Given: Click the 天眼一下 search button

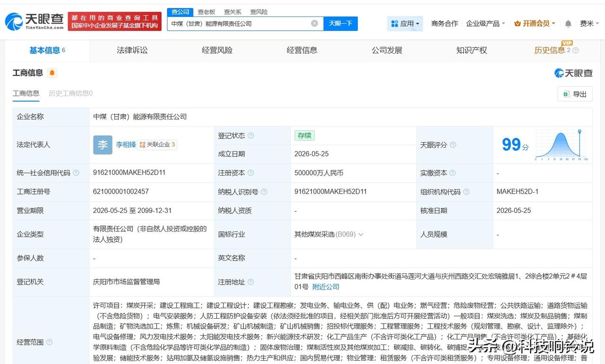Looking at the screenshot, I should [x=340, y=24].
